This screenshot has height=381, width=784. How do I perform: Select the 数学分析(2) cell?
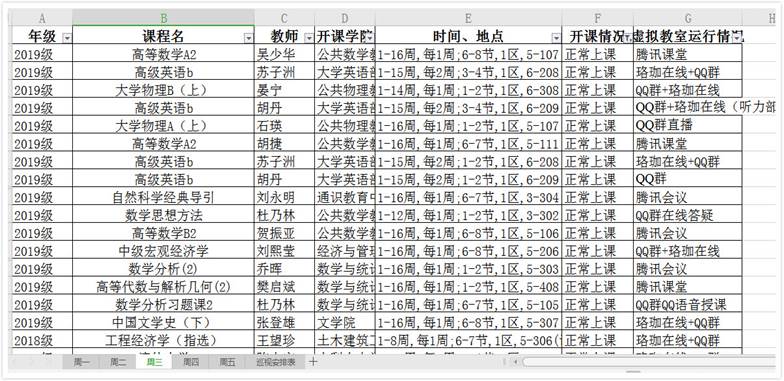tap(164, 269)
